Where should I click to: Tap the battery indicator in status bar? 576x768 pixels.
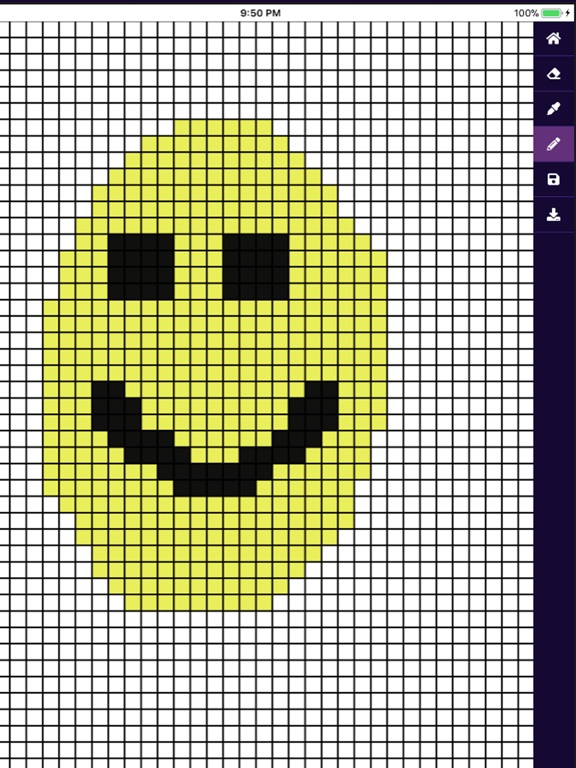(x=552, y=13)
